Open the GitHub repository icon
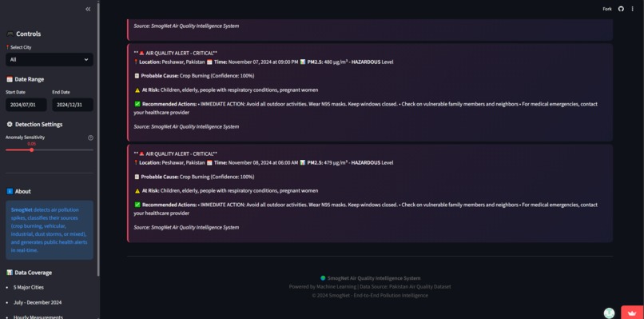The width and height of the screenshot is (644, 319). (621, 9)
